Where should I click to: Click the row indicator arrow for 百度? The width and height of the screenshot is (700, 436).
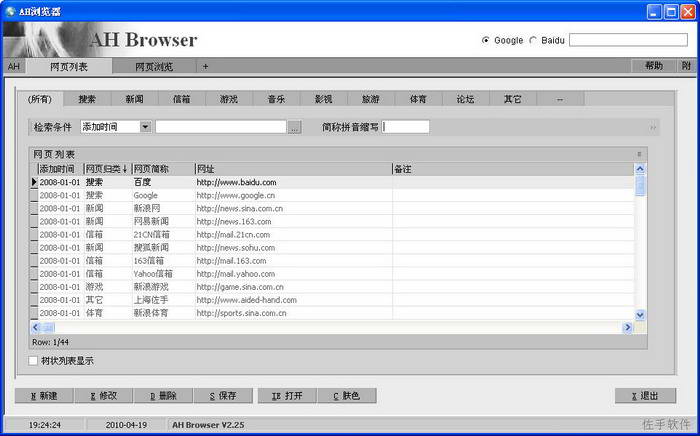34,182
